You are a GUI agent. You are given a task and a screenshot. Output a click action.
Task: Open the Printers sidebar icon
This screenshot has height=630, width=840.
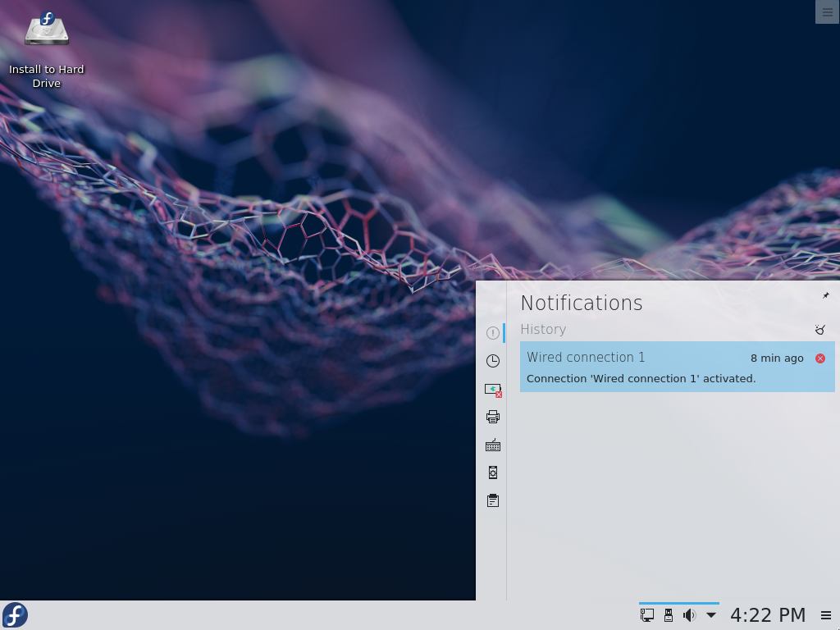click(493, 417)
